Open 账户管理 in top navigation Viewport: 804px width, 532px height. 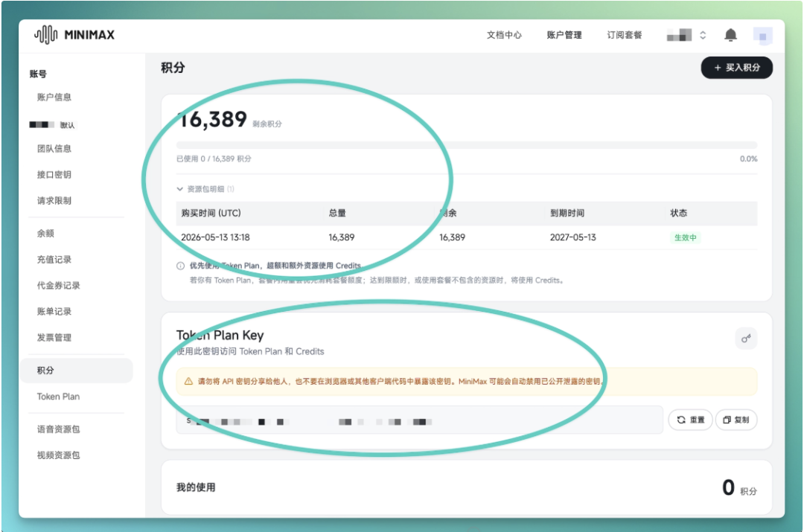[x=564, y=35]
